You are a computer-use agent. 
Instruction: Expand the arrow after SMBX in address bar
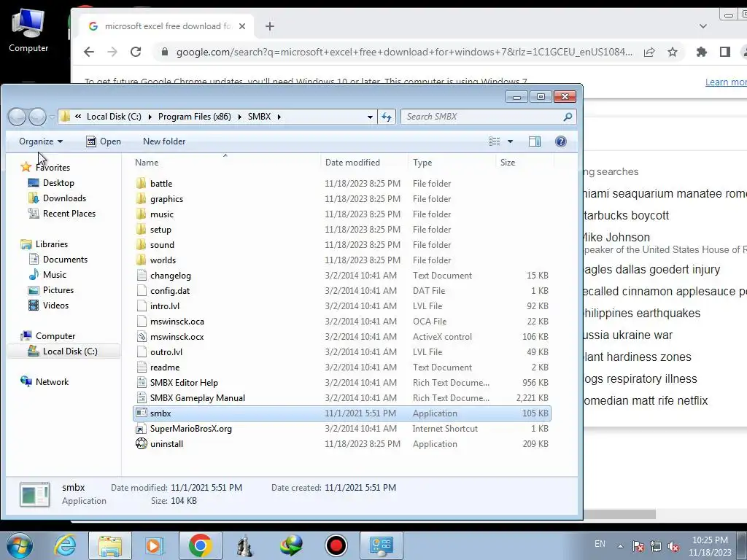279,117
